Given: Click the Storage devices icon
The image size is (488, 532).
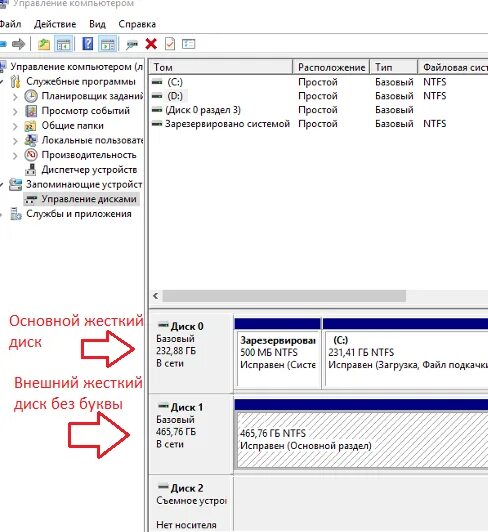Looking at the screenshot, I should (x=15, y=185).
